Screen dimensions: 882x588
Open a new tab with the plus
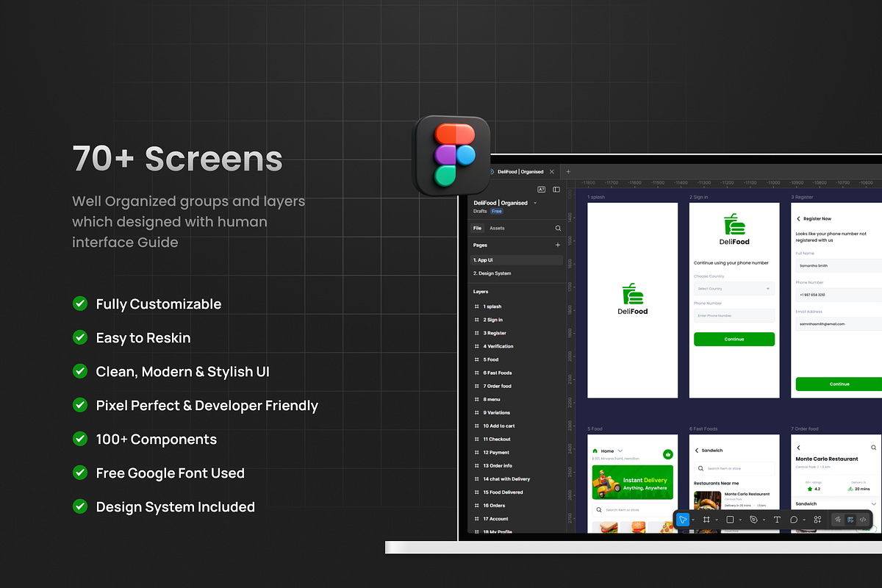pos(568,172)
